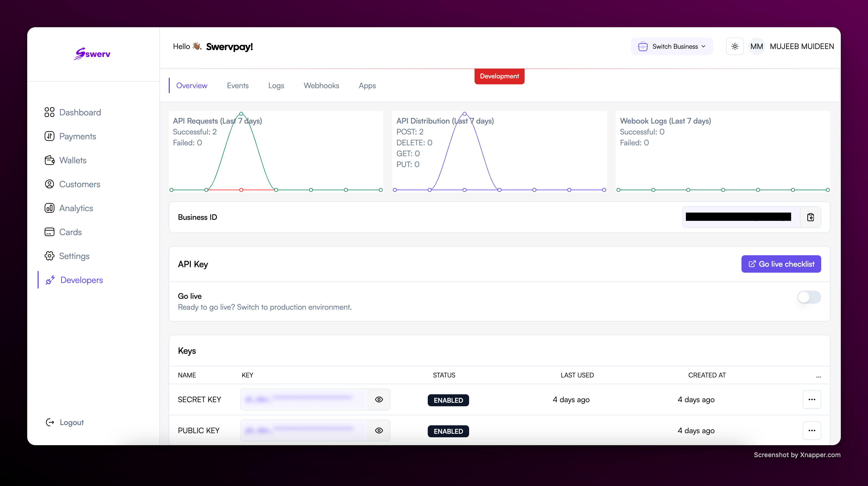Reveal the Secret Key with the eye icon

[379, 399]
